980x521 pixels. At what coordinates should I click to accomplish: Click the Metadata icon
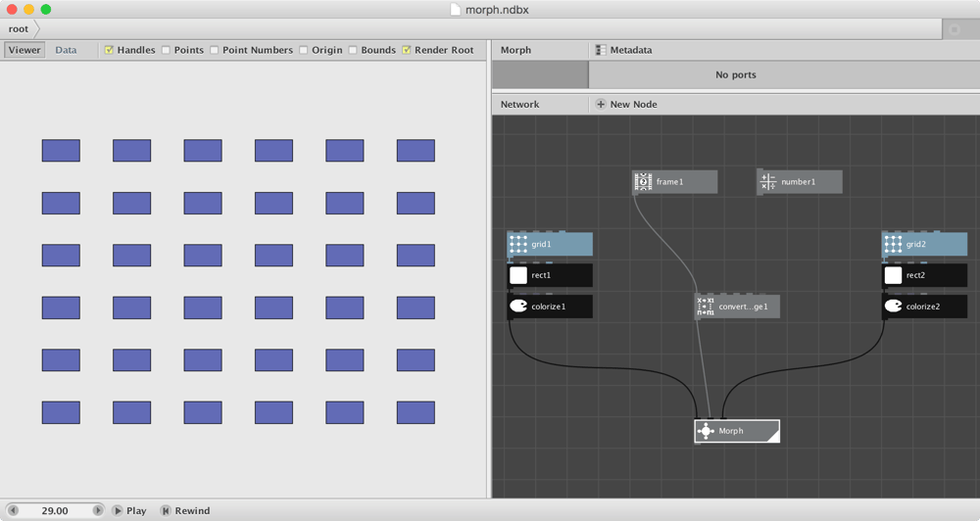point(601,50)
